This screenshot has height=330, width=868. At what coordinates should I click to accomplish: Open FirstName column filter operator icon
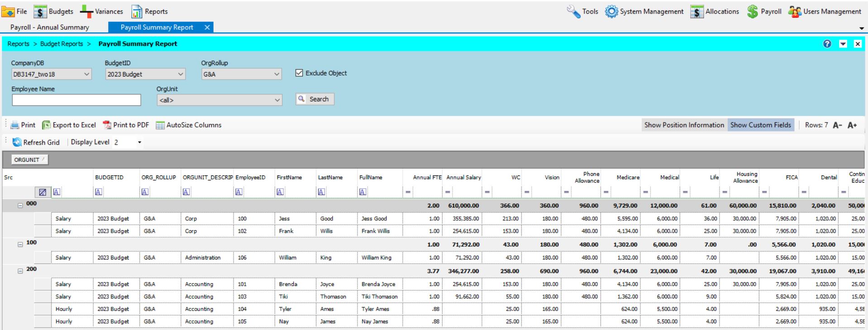(280, 192)
